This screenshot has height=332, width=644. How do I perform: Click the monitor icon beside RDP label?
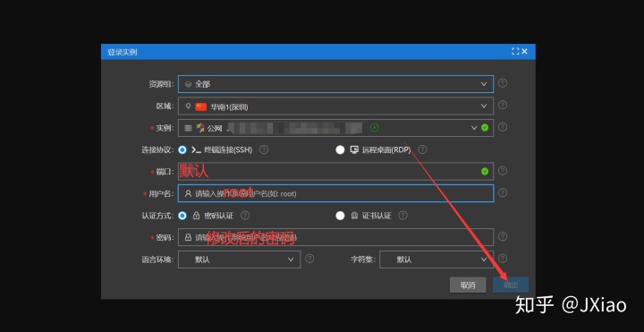pos(354,150)
